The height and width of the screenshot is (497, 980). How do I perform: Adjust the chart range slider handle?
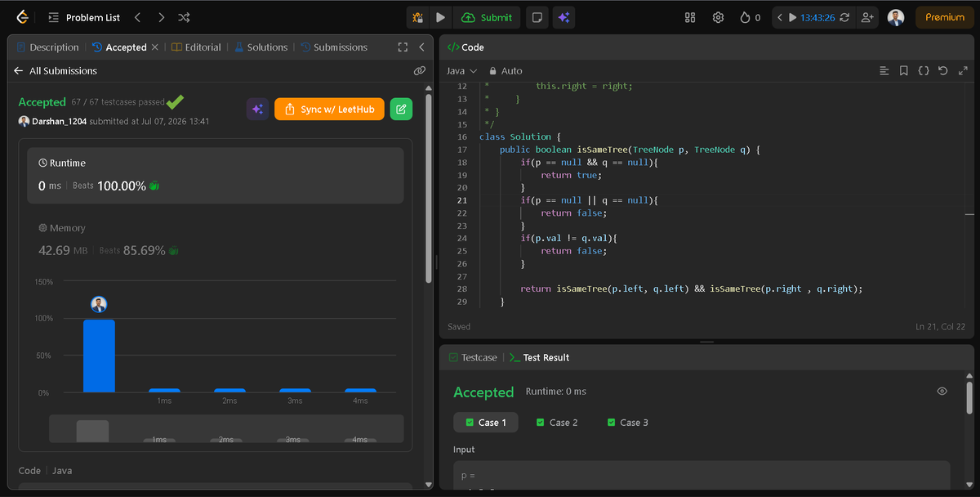[x=92, y=431]
